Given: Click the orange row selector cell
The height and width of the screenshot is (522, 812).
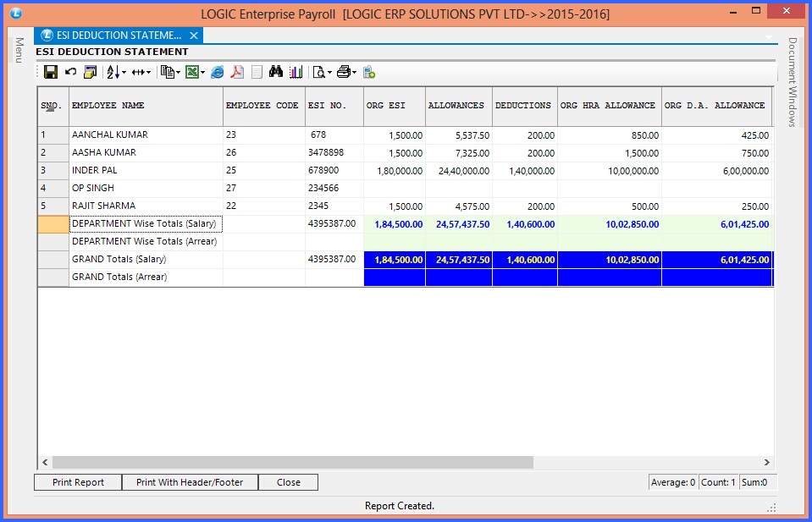Looking at the screenshot, I should pos(53,224).
